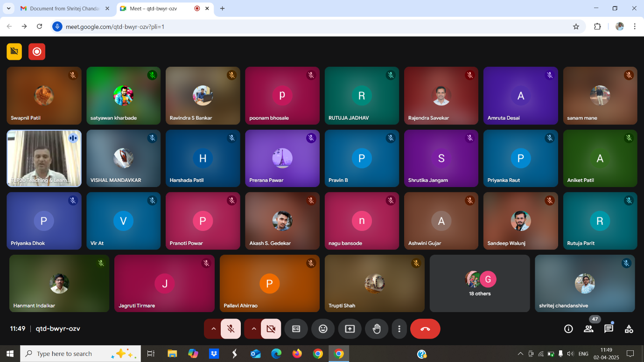
Task: Open Firefox from the Windows taskbar
Action: point(297,354)
